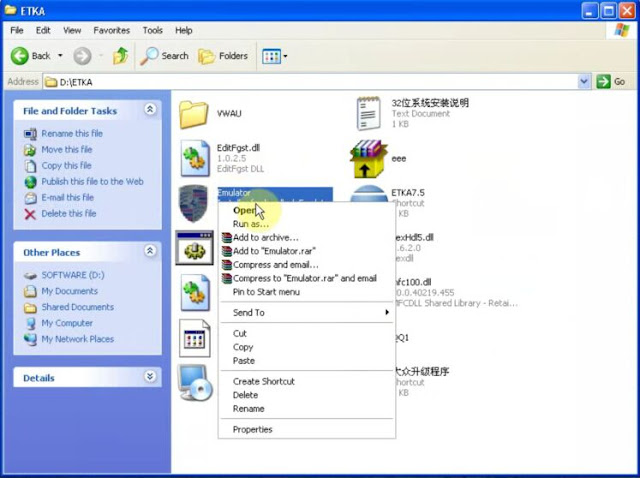Open My Computer link

pos(67,323)
